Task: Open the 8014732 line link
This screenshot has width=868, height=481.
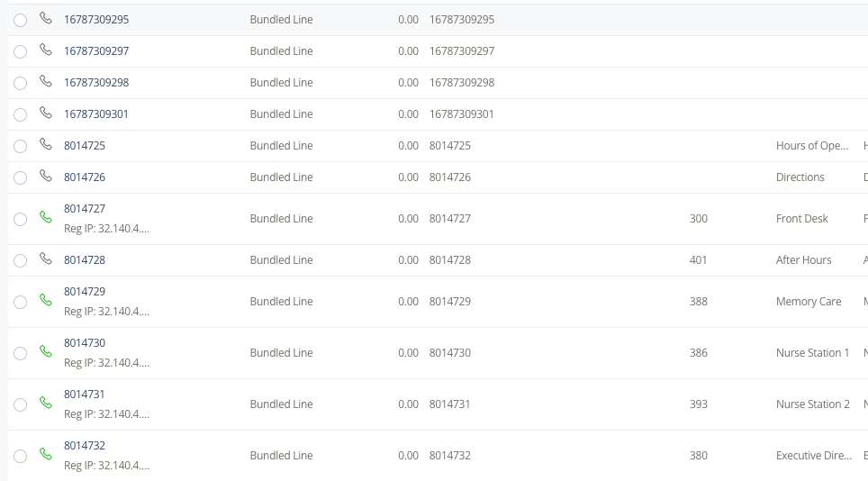Action: tap(85, 446)
